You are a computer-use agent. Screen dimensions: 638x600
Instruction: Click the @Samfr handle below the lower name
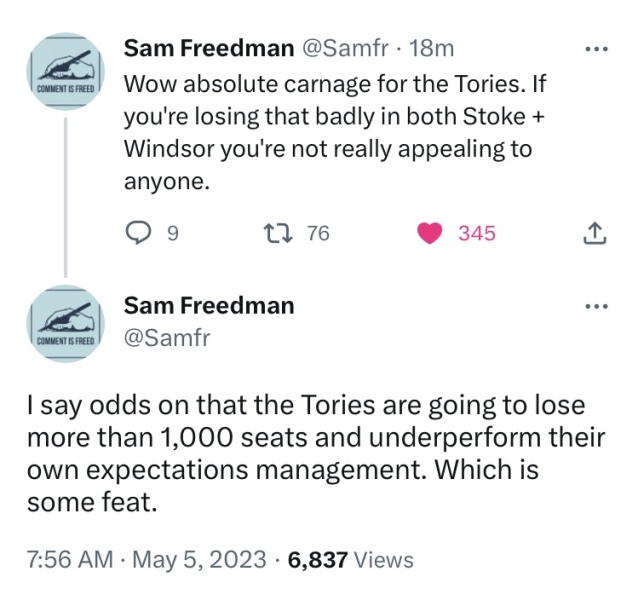[x=166, y=338]
